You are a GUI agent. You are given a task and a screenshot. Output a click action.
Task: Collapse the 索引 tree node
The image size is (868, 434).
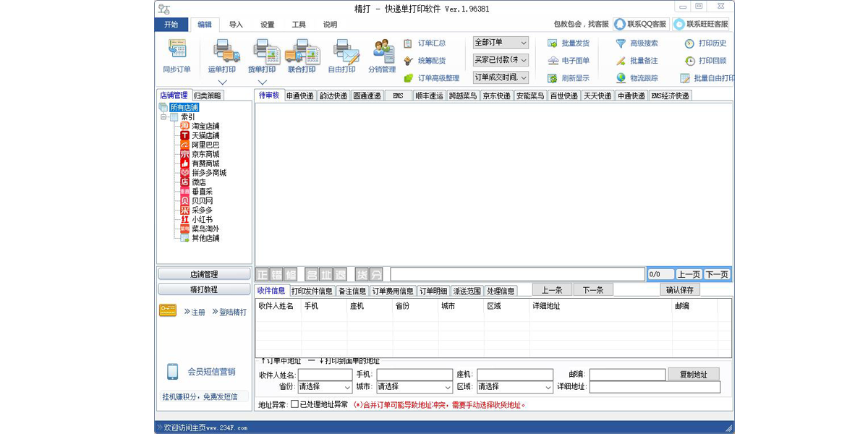(x=164, y=116)
